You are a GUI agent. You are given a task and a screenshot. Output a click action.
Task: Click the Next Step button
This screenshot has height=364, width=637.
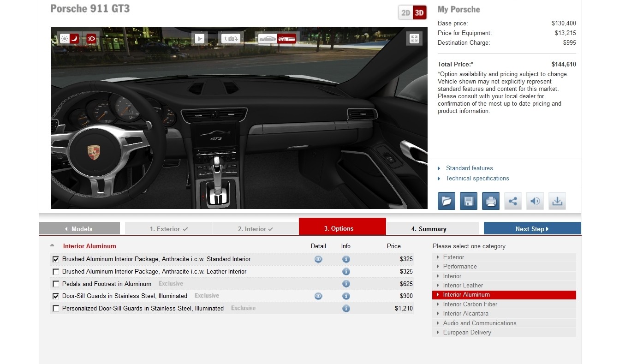point(532,229)
